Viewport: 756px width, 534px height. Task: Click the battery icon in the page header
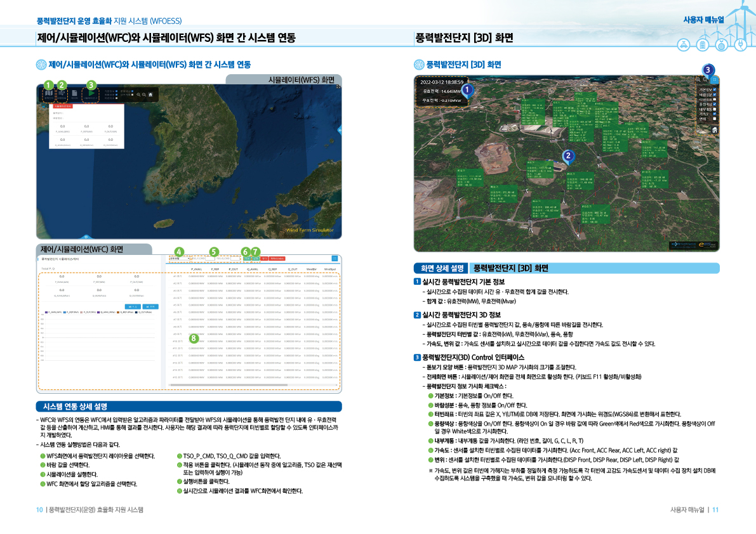tap(703, 45)
